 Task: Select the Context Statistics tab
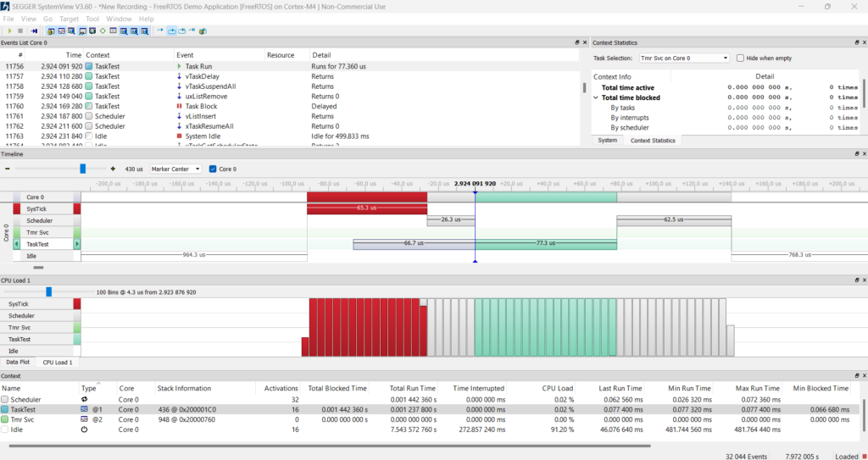click(x=653, y=141)
